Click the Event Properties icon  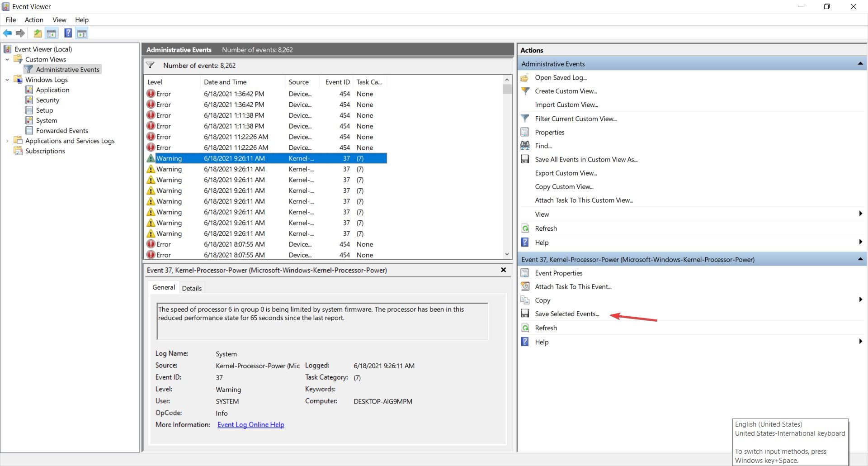pyautogui.click(x=525, y=273)
